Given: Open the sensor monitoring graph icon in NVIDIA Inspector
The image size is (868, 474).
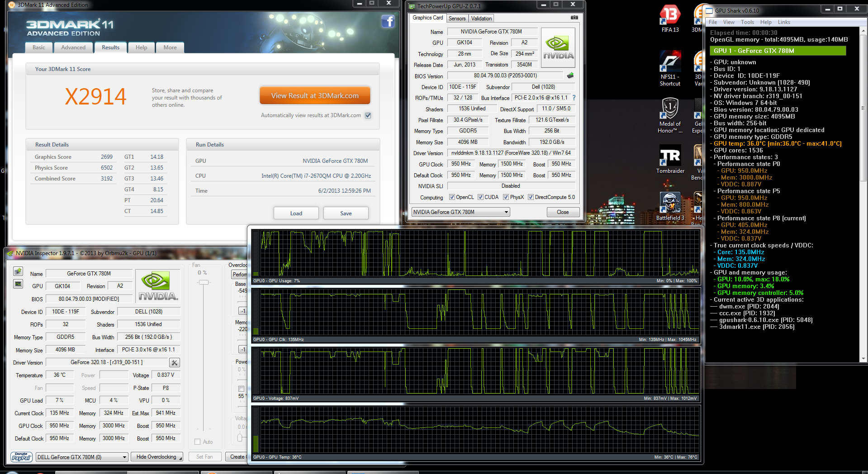Looking at the screenshot, I should pos(18,284).
